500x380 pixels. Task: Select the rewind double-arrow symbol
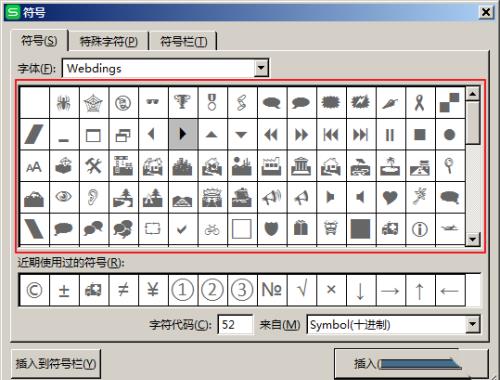point(272,135)
